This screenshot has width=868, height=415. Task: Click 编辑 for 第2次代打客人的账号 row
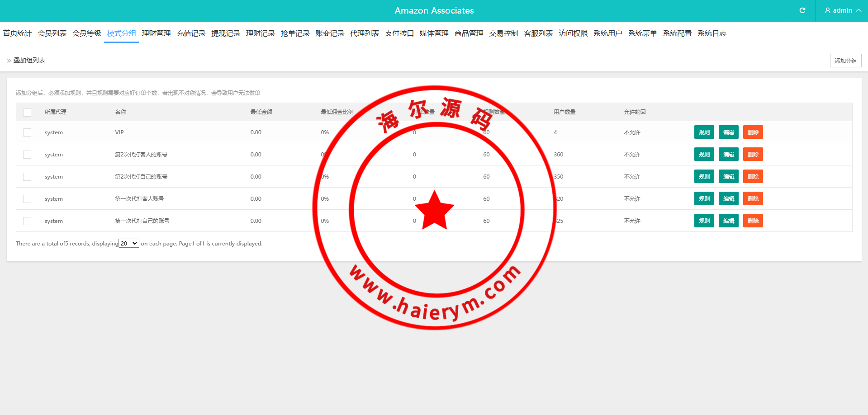point(729,155)
